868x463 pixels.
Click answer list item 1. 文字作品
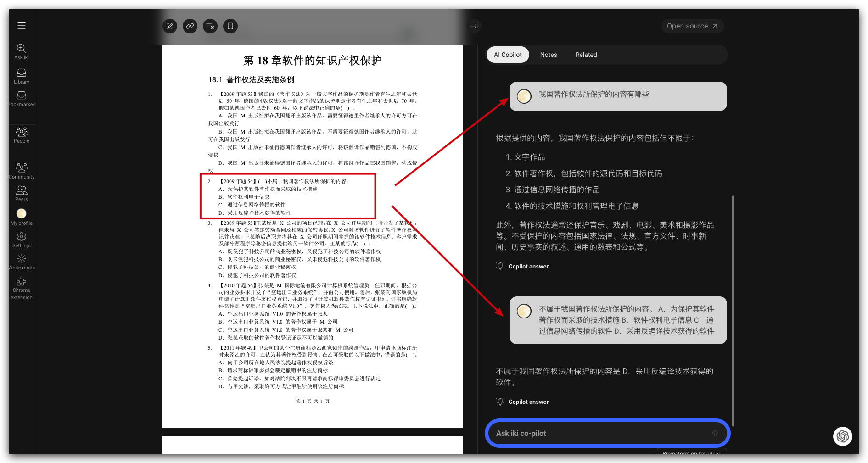tap(525, 157)
